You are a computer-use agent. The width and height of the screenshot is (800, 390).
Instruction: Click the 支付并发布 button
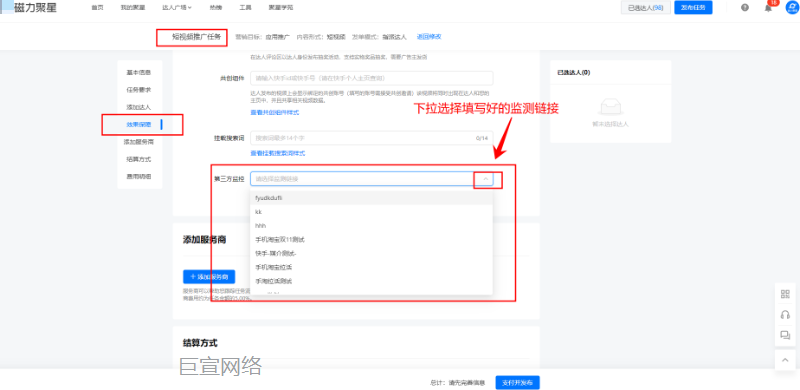[x=517, y=382]
